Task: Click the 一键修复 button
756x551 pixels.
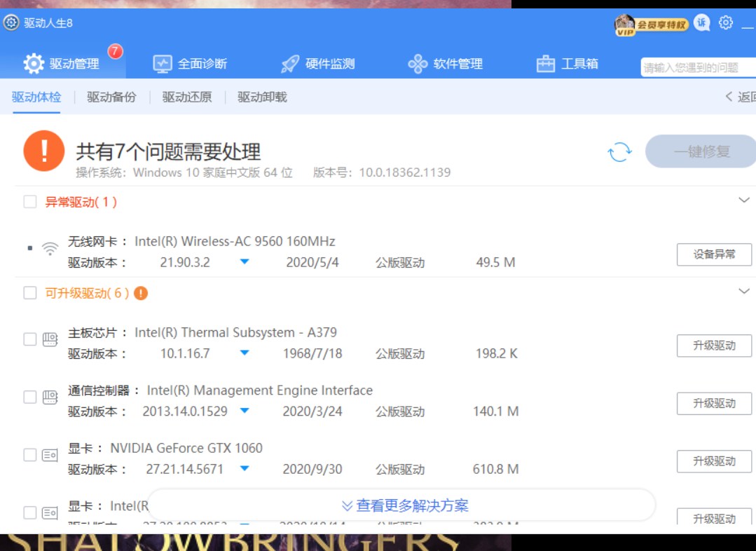Action: pyautogui.click(x=701, y=151)
